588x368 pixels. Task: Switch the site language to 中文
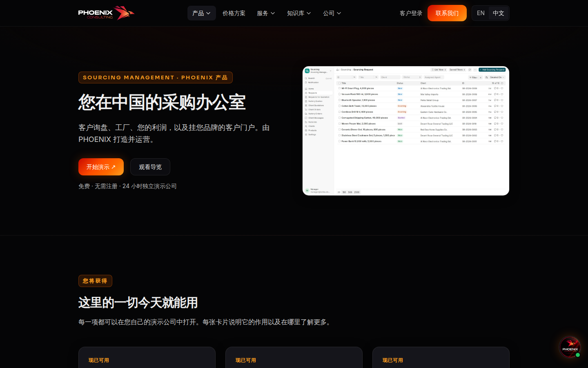(x=498, y=13)
